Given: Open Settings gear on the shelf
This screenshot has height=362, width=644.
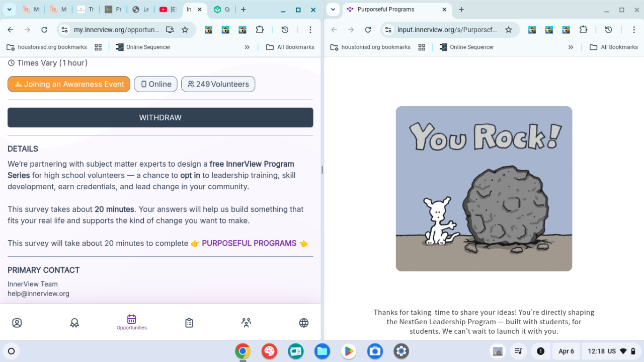Looking at the screenshot, I should [x=401, y=351].
